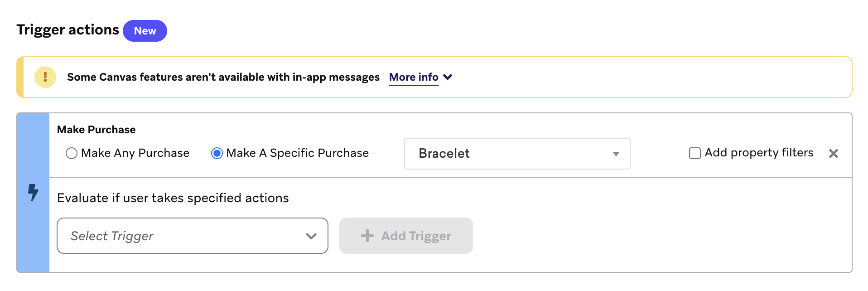Click the Select Trigger chevron arrow

(311, 236)
